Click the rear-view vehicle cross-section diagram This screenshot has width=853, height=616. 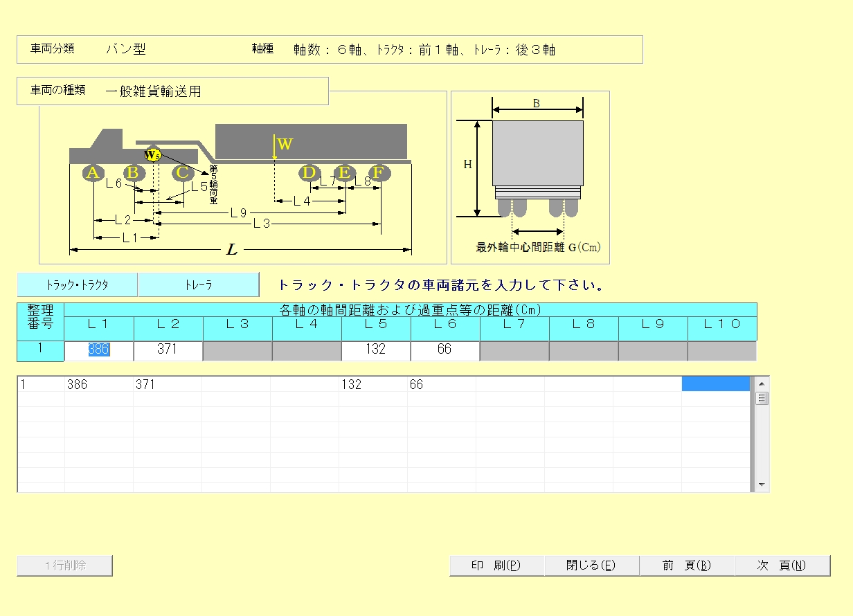530,177
